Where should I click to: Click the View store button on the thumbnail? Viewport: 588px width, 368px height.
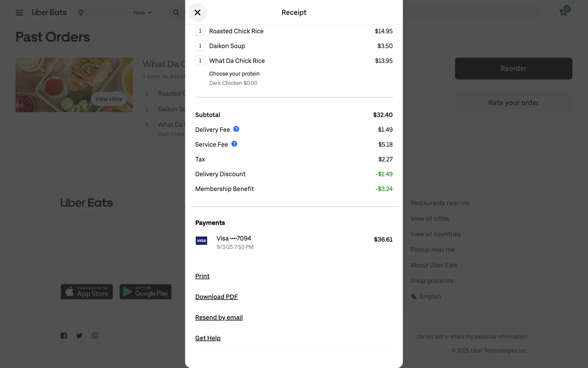pos(109,99)
